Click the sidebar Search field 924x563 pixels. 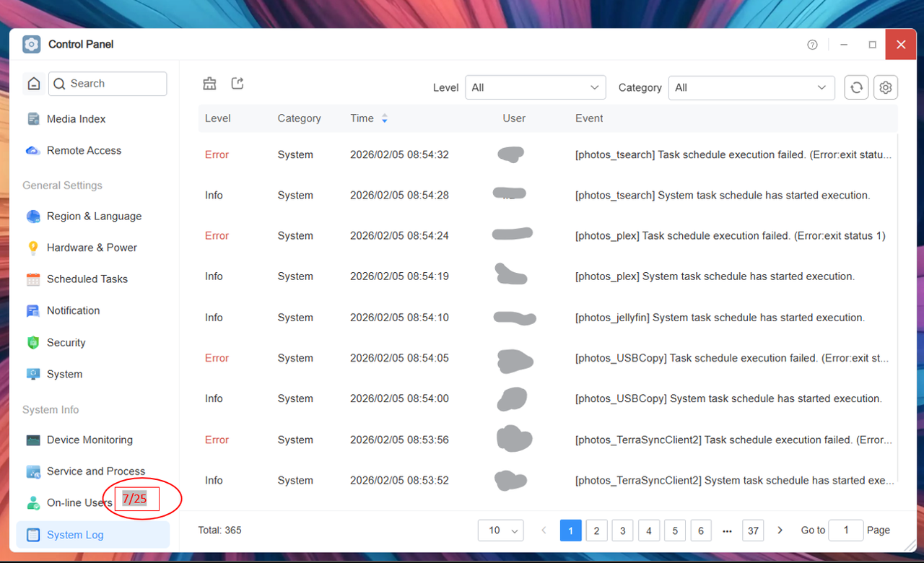point(108,84)
